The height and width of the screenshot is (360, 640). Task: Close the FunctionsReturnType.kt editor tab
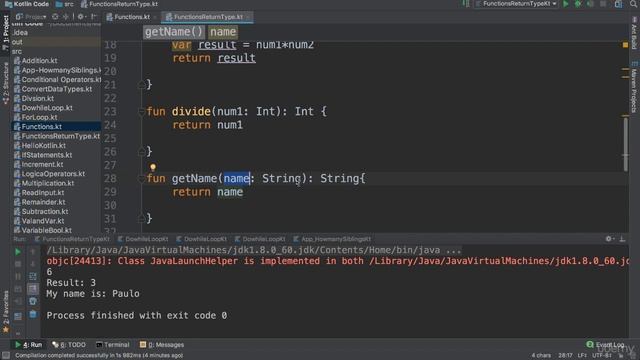[248, 17]
